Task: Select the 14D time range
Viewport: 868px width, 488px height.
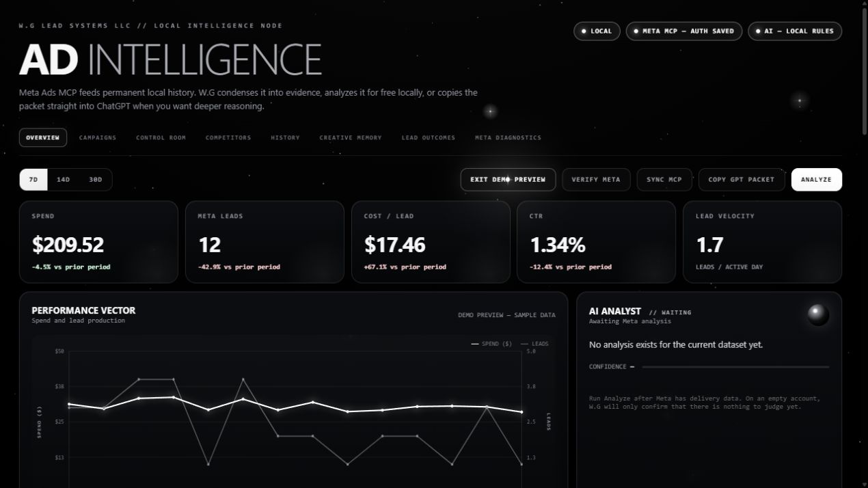Action: coord(63,180)
